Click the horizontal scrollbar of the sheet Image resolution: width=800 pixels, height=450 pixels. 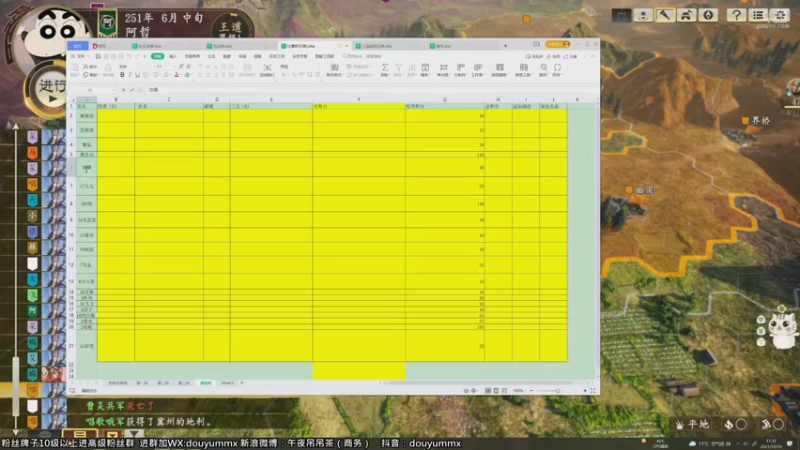point(482,383)
